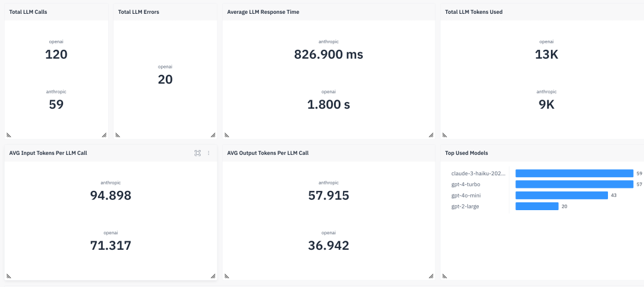Viewport: 644px width, 287px height.
Task: Click bottom-right resize handle of Total LLM Errors
Action: (x=213, y=134)
